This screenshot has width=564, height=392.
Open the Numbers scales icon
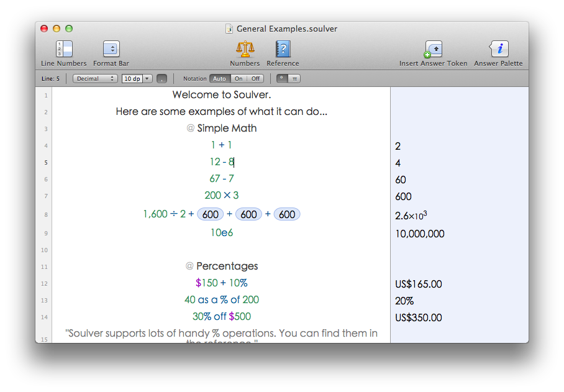tap(245, 49)
